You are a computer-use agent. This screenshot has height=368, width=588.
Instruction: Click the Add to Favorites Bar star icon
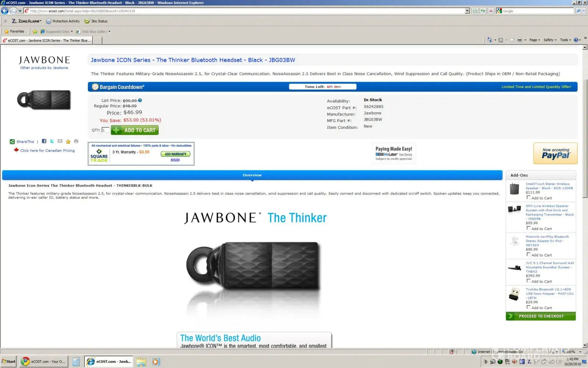(x=35, y=32)
